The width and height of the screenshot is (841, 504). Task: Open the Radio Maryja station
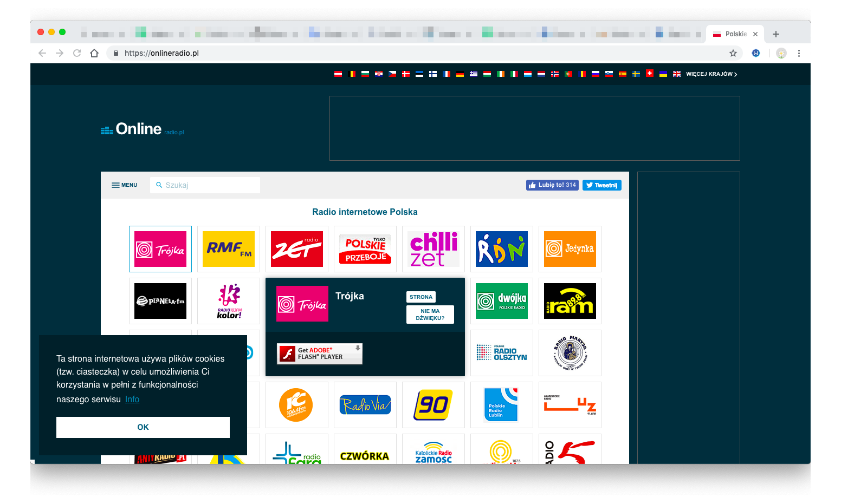point(570,353)
